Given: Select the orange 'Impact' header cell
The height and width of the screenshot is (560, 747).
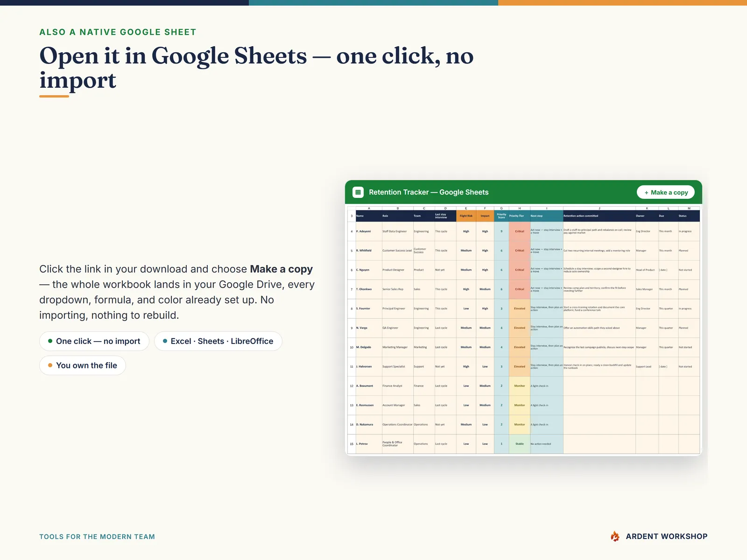Looking at the screenshot, I should (485, 216).
